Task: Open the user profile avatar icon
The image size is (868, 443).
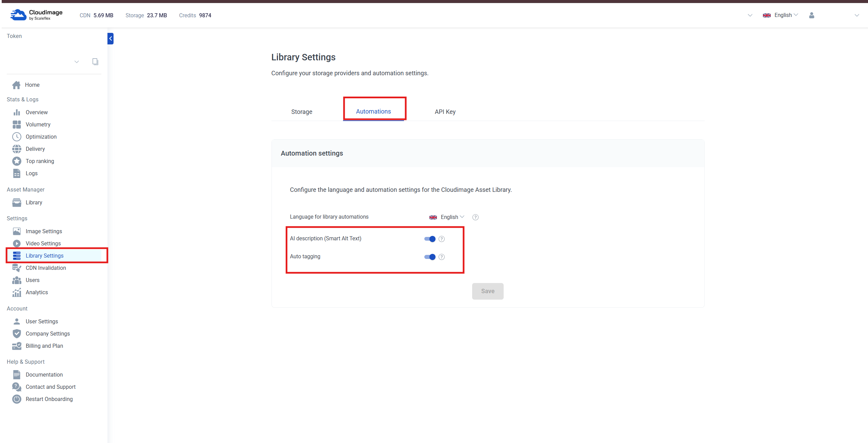Action: 811,15
